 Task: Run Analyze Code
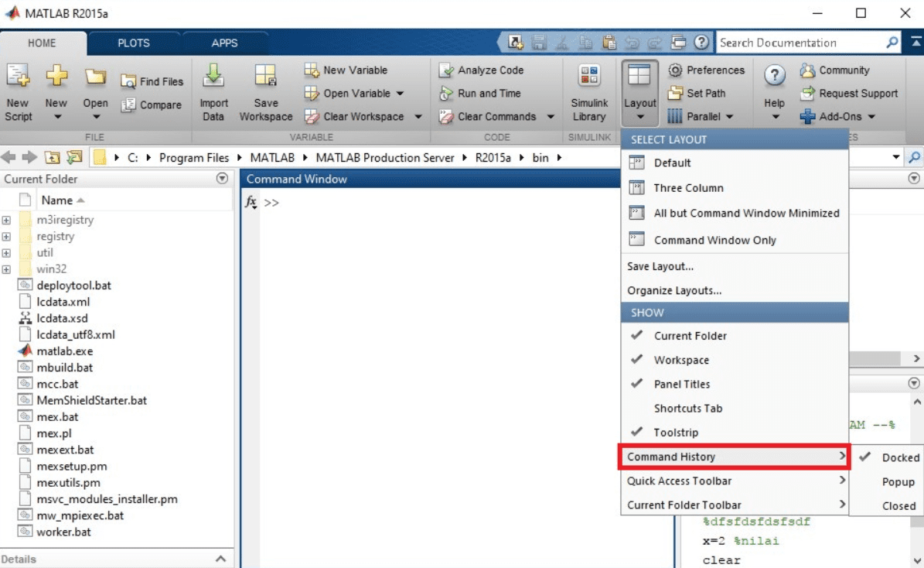(x=482, y=70)
